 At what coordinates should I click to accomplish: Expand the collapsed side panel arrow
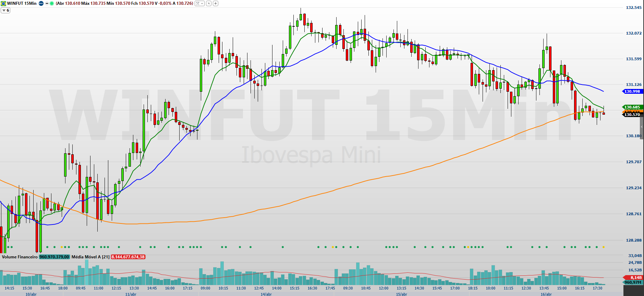[x=642, y=127]
